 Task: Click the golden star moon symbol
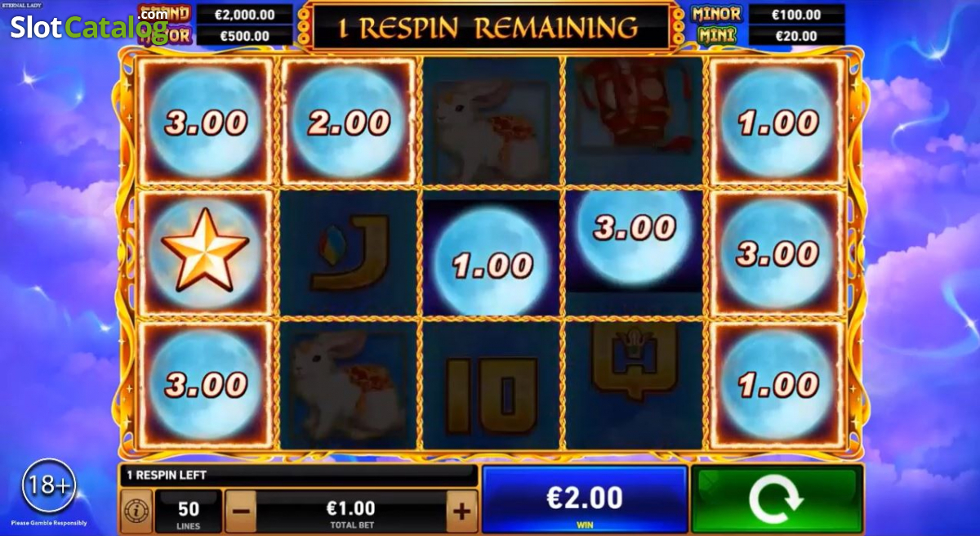tap(205, 251)
